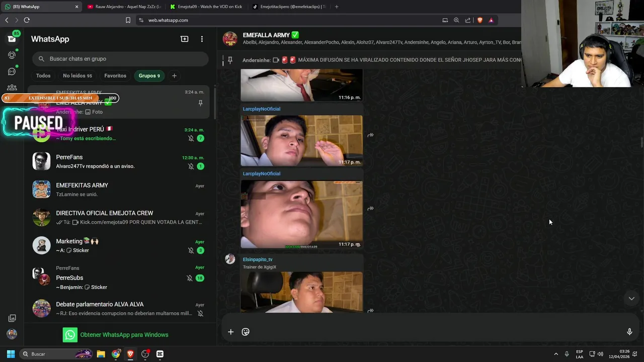Open a new browser tab
This screenshot has height=362, width=644.
click(337, 7)
